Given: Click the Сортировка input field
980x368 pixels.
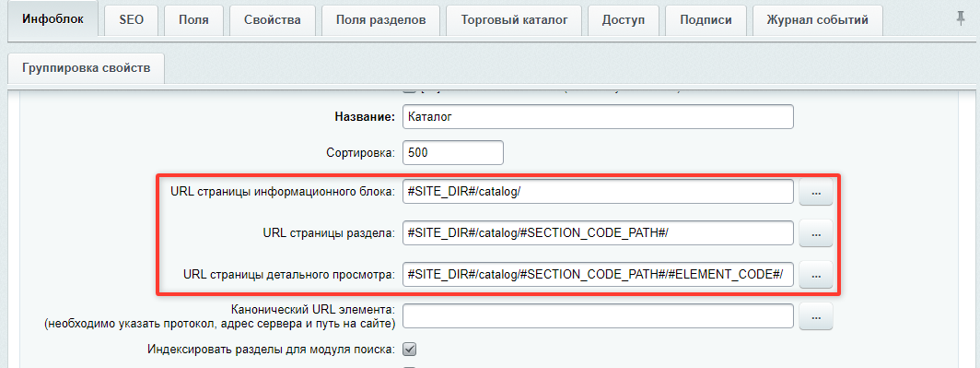Looking at the screenshot, I should tap(453, 152).
